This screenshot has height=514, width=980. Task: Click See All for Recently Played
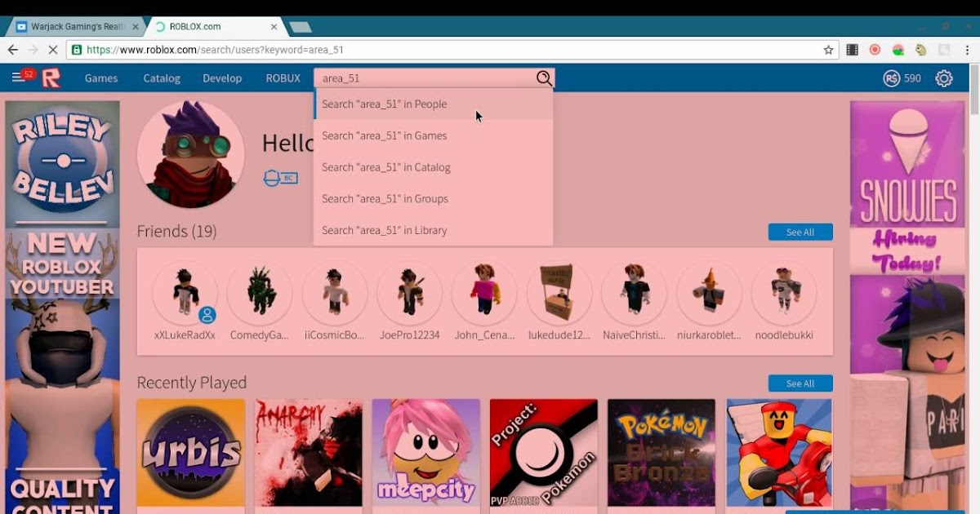(800, 383)
